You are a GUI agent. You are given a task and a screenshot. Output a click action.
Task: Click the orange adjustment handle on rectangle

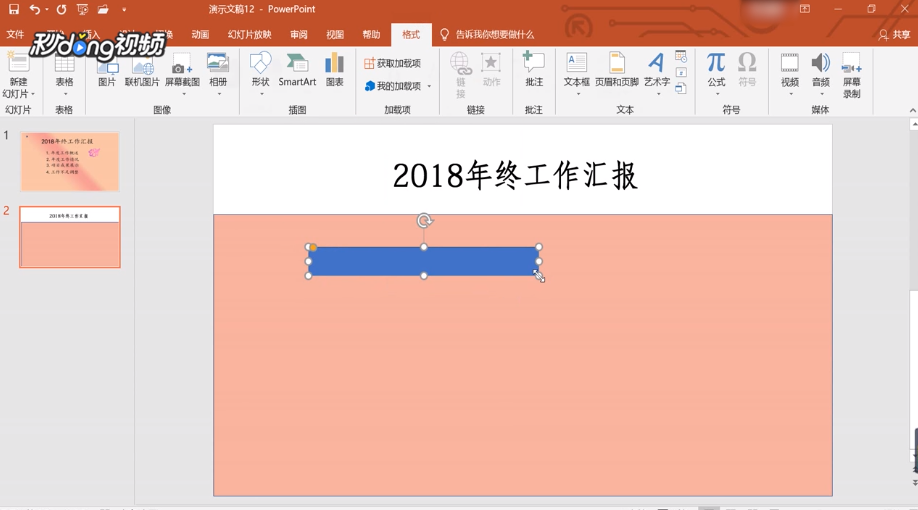click(x=313, y=248)
